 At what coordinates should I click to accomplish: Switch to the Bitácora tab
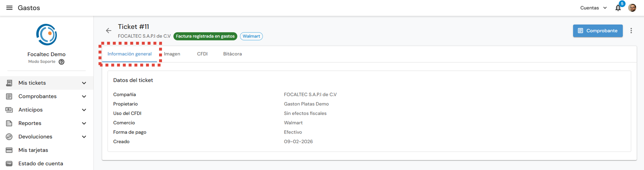click(x=232, y=54)
